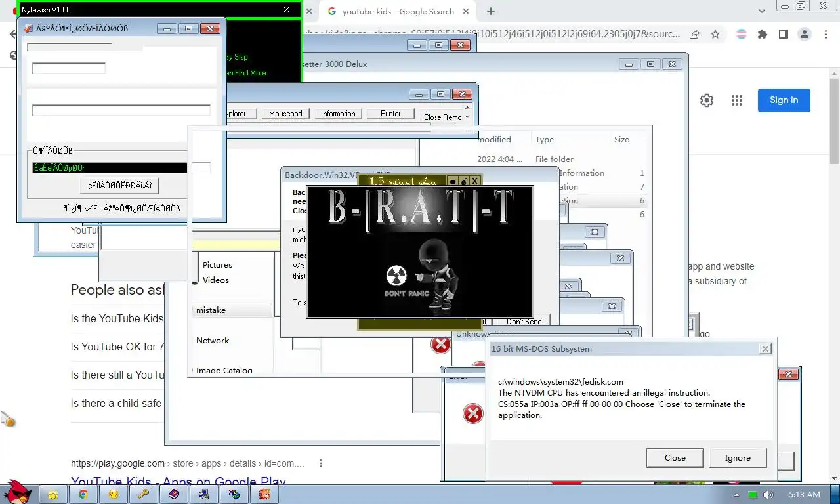Open the Chrome tab search chevron
The height and width of the screenshot is (504, 840).
point(762,11)
